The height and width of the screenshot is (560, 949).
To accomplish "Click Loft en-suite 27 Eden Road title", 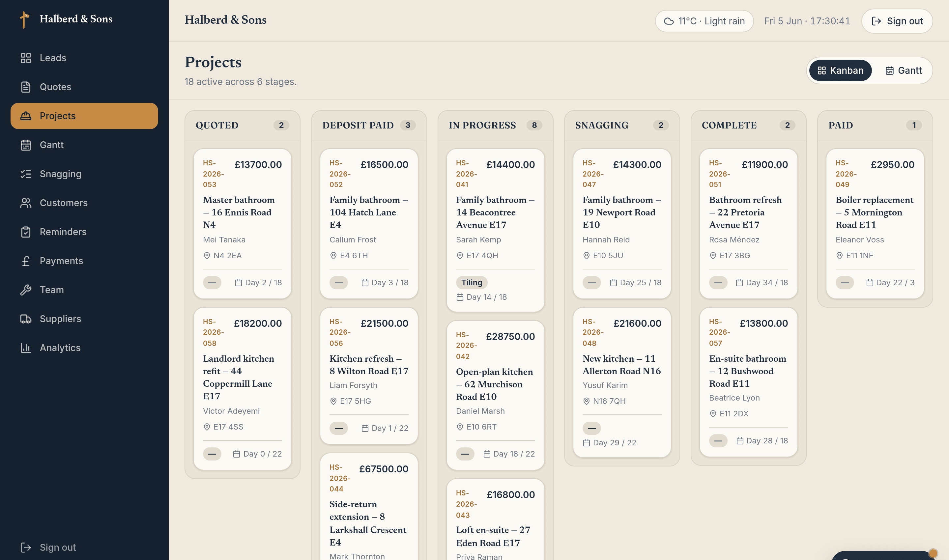I will 493,536.
